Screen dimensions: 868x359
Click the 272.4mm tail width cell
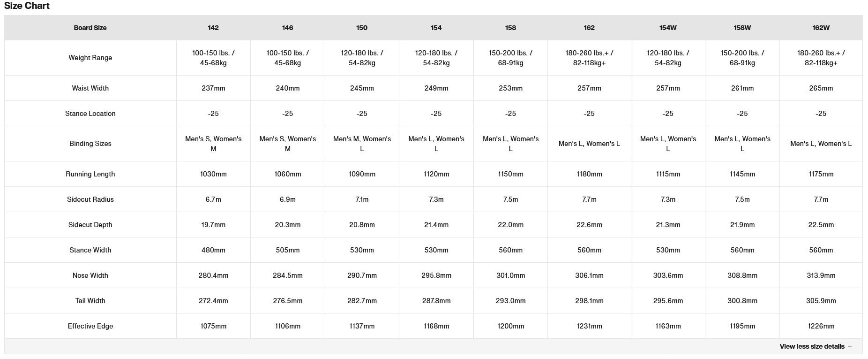tap(213, 301)
